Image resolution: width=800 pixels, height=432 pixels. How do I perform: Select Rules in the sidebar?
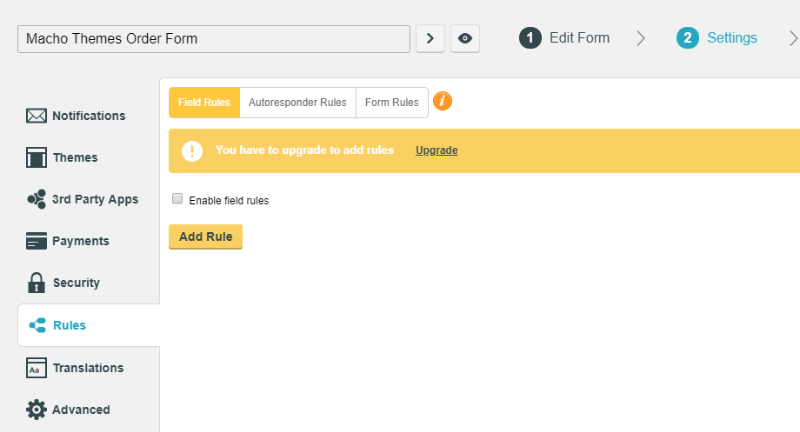tap(89, 325)
